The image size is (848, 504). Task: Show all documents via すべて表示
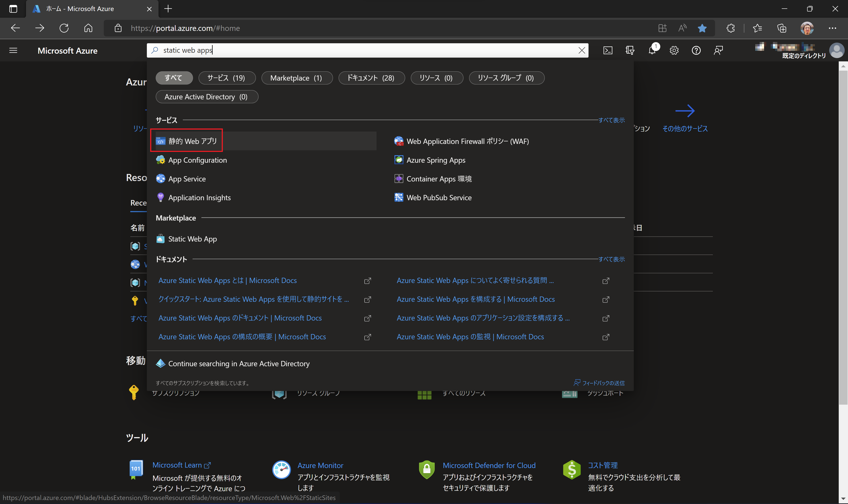(x=611, y=259)
